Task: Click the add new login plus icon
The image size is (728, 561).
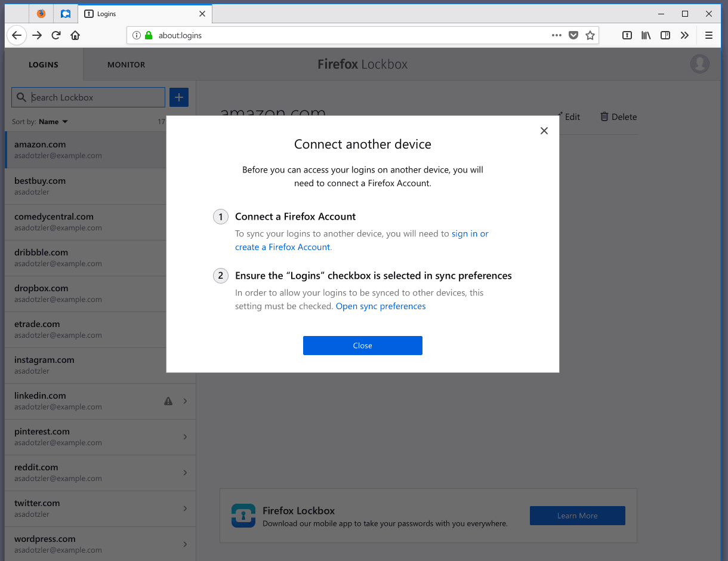Action: (178, 97)
